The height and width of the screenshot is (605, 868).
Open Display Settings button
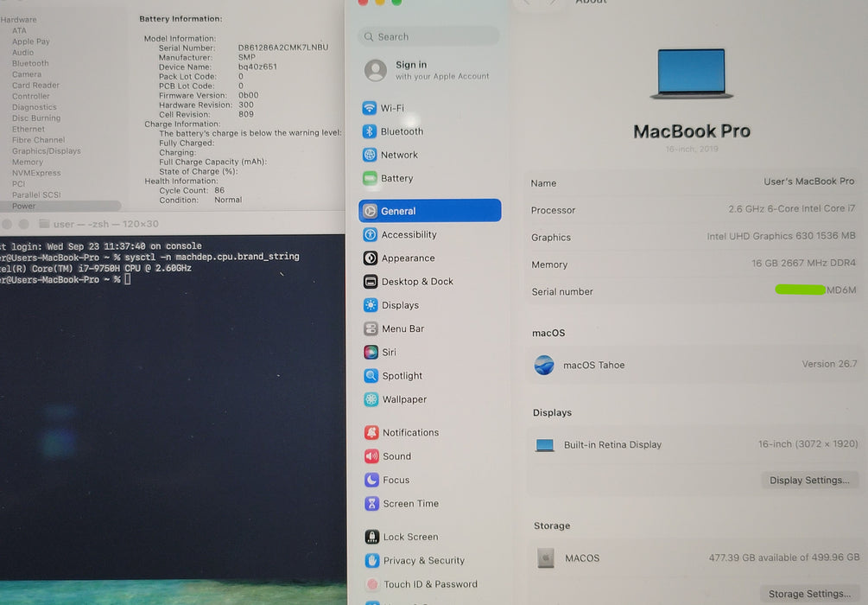point(809,480)
